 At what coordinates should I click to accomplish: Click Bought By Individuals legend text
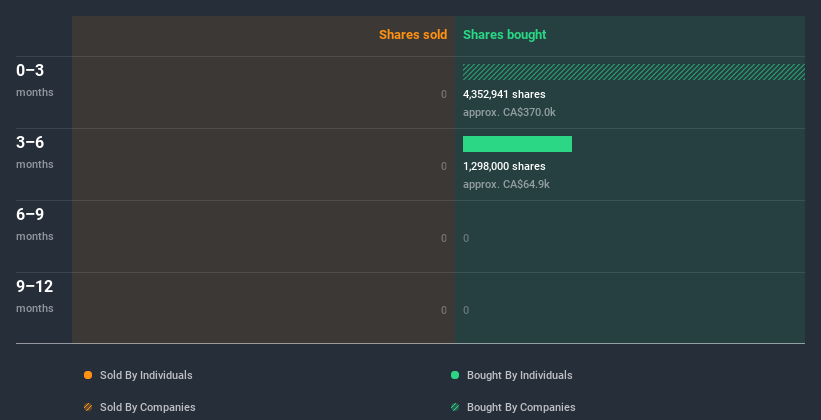click(519, 375)
